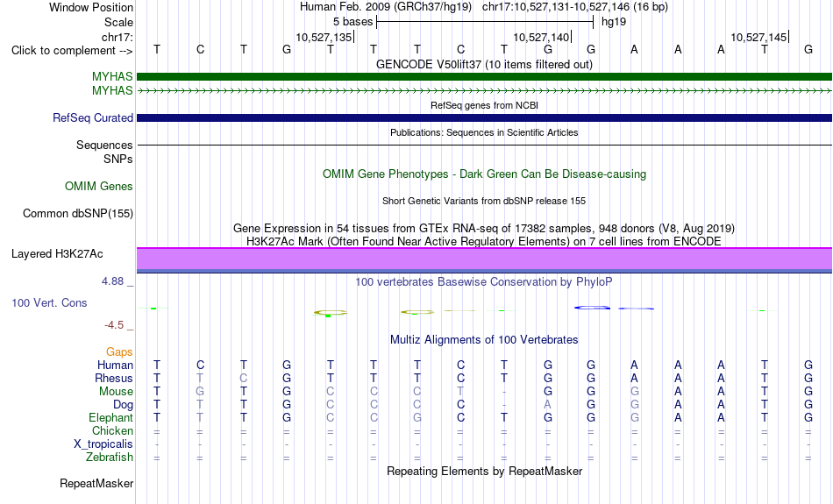Image resolution: width=833 pixels, height=504 pixels.
Task: Click the 'Human Feb. 2009 (GRCh37/hg19)' header text
Action: (x=386, y=7)
